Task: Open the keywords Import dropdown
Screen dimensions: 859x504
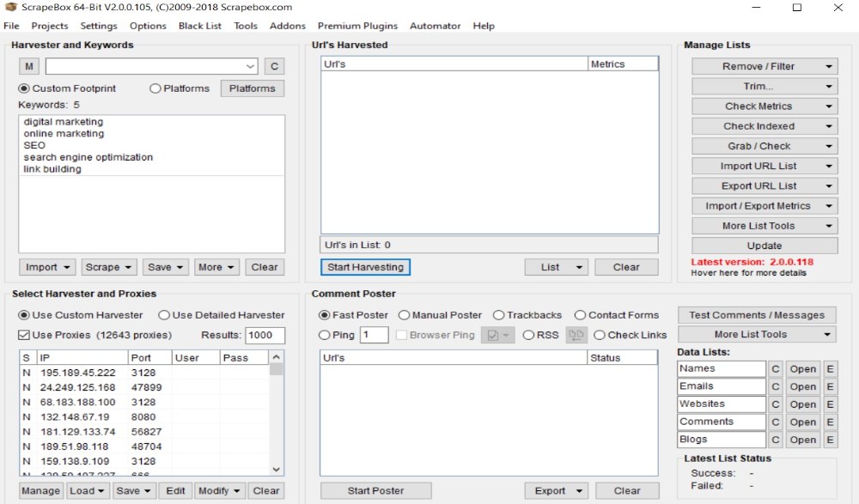Action: coord(47,267)
